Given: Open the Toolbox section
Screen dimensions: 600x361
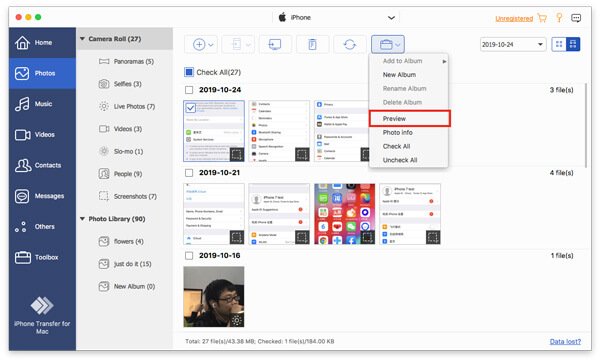Looking at the screenshot, I should [x=42, y=257].
